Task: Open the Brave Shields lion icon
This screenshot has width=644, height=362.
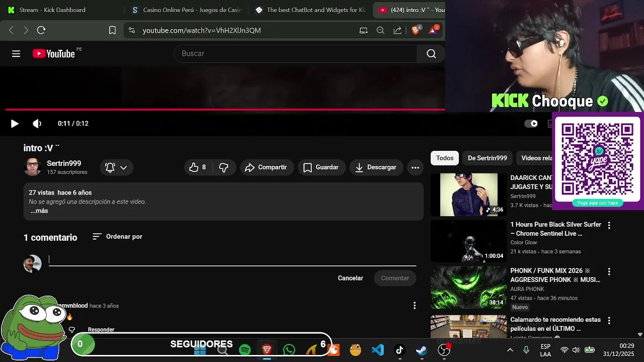Action: pos(416,30)
